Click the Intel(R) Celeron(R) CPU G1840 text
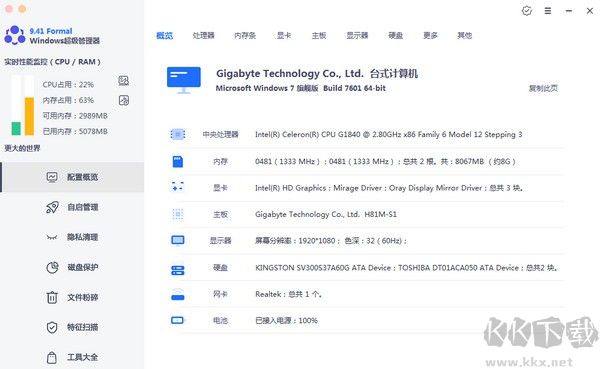 pyautogui.click(x=389, y=134)
